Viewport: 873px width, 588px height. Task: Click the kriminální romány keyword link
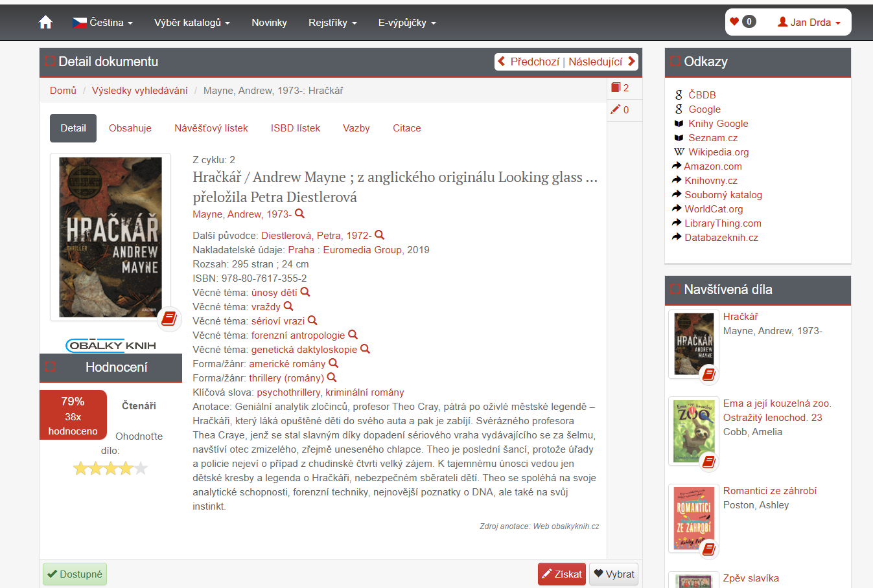(365, 392)
